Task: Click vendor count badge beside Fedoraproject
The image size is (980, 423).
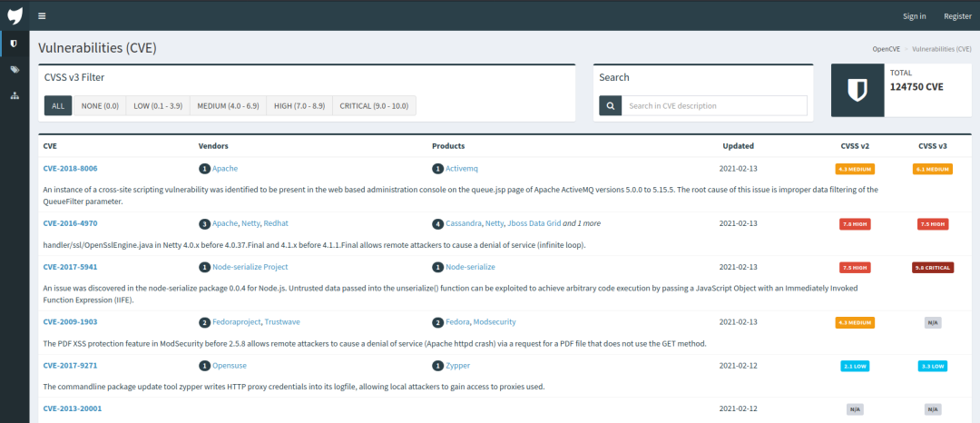Action: click(204, 322)
